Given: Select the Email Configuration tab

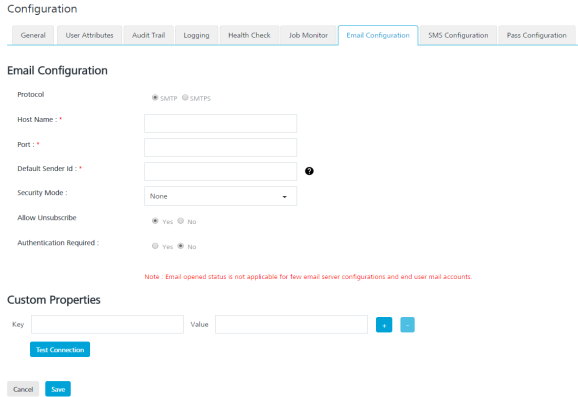Looking at the screenshot, I should [x=378, y=35].
